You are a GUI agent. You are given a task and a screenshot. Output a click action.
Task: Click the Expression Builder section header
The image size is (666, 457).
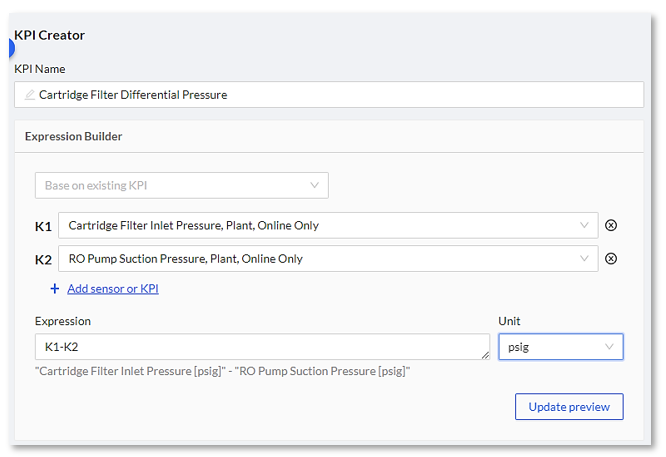coord(74,136)
